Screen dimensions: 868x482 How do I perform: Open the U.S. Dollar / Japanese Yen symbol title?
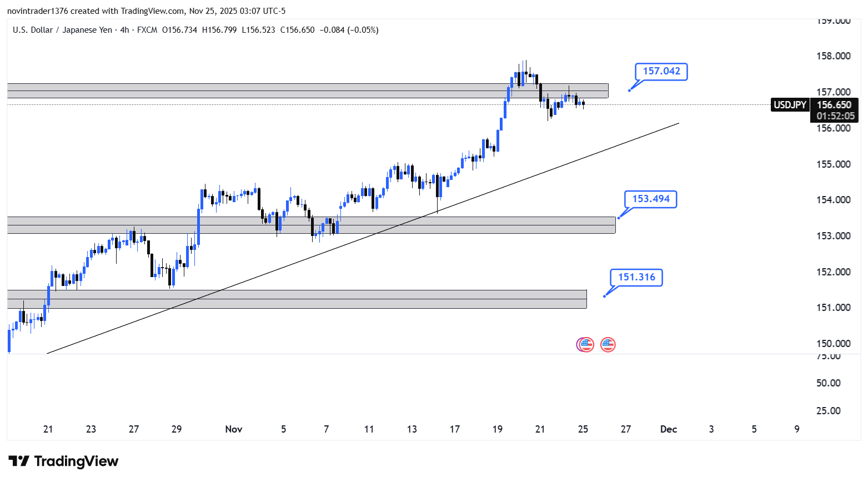pos(62,30)
